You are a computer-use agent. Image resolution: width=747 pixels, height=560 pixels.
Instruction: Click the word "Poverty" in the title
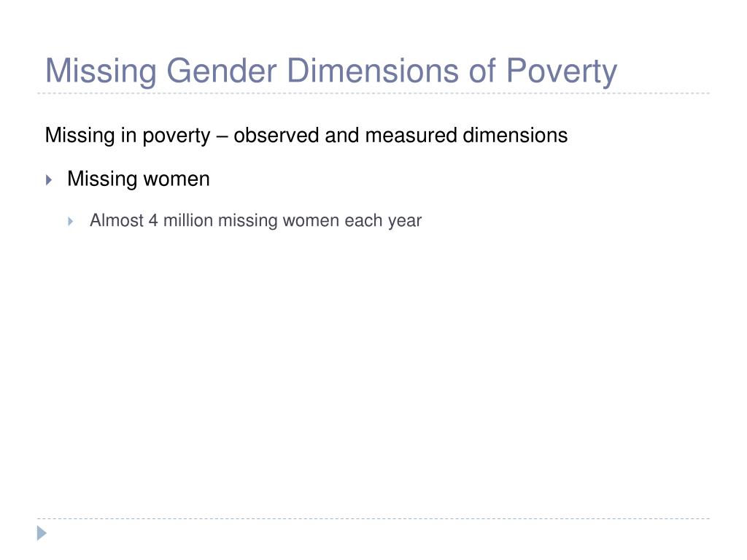[x=562, y=71]
